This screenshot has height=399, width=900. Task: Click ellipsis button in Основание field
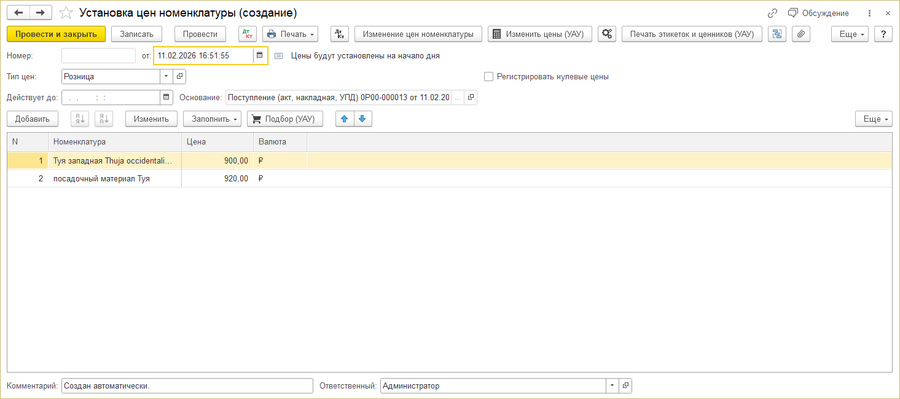tap(458, 98)
